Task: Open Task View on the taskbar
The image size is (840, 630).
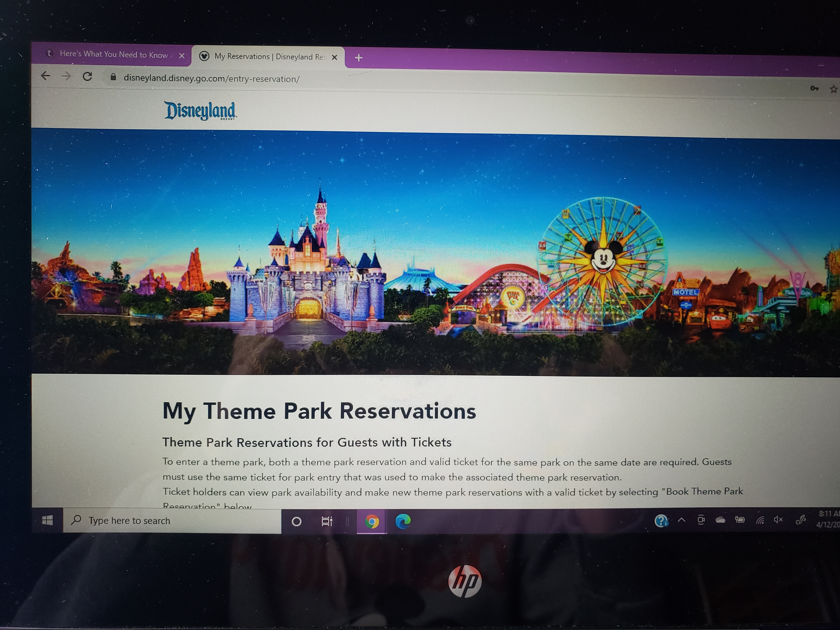Action: pyautogui.click(x=327, y=521)
